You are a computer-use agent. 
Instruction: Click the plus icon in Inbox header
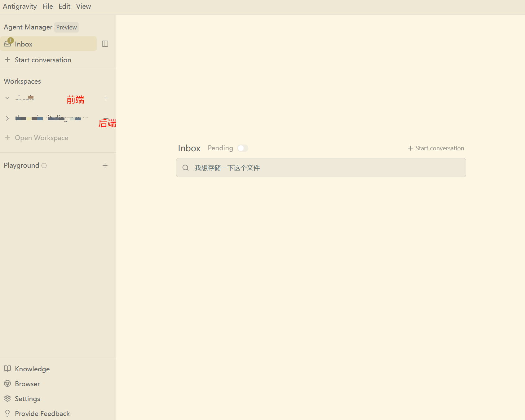point(410,148)
